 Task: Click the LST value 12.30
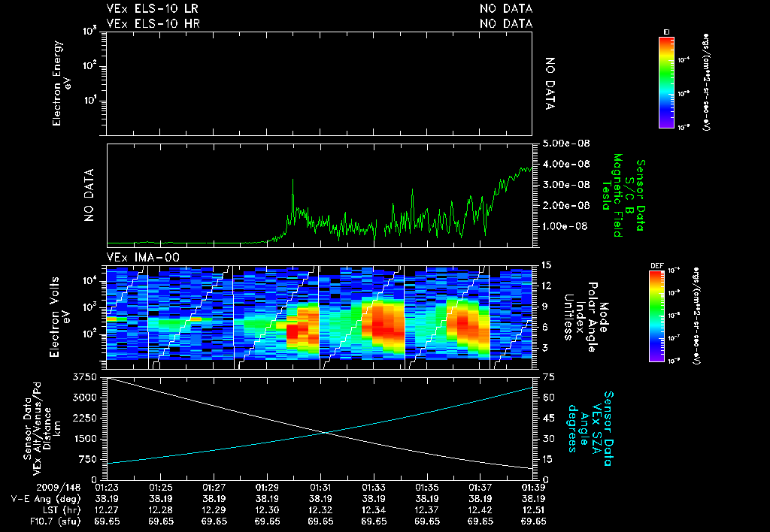click(x=267, y=510)
